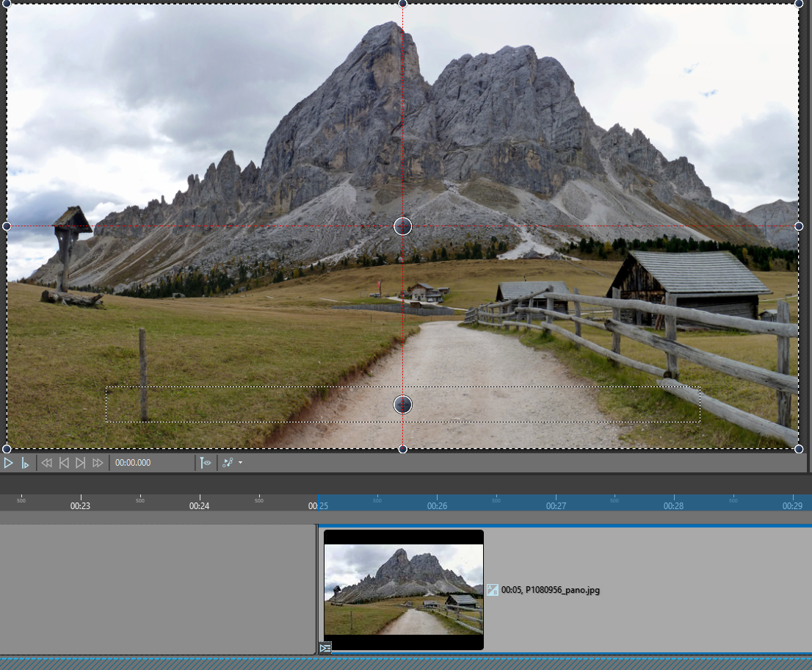Viewport: 812px width, 670px height.
Task: Jump to previous frame with step-back icon
Action: coord(64,463)
